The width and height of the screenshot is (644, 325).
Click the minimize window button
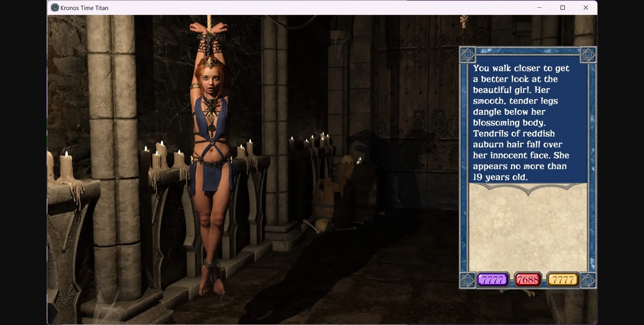pyautogui.click(x=539, y=7)
